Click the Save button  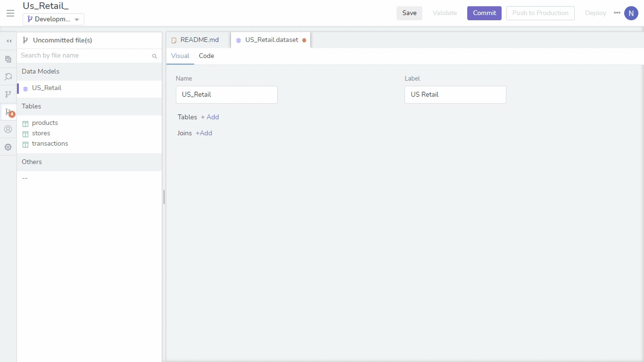click(409, 13)
